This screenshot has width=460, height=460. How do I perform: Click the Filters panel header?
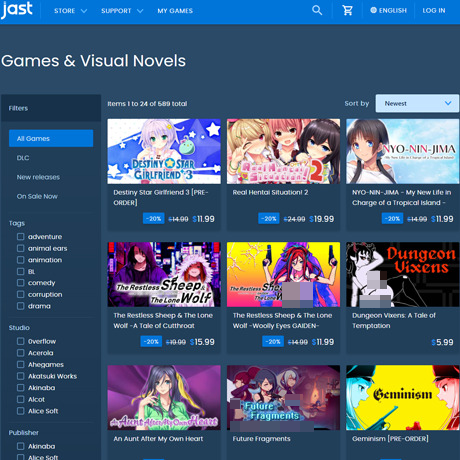pyautogui.click(x=51, y=108)
